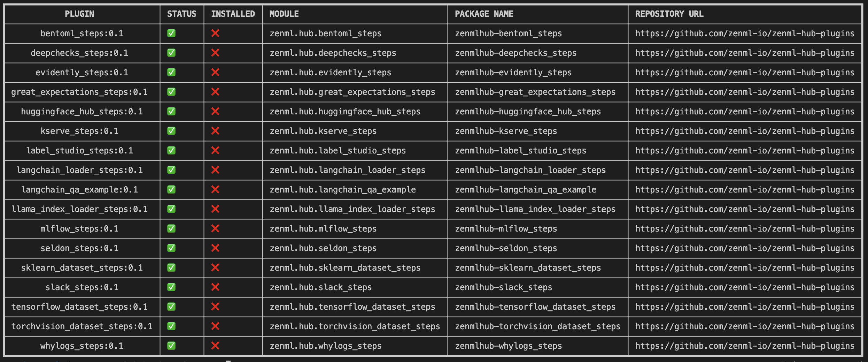868x362 pixels.
Task: Click the red X for whylogs_steps installed
Action: (215, 346)
